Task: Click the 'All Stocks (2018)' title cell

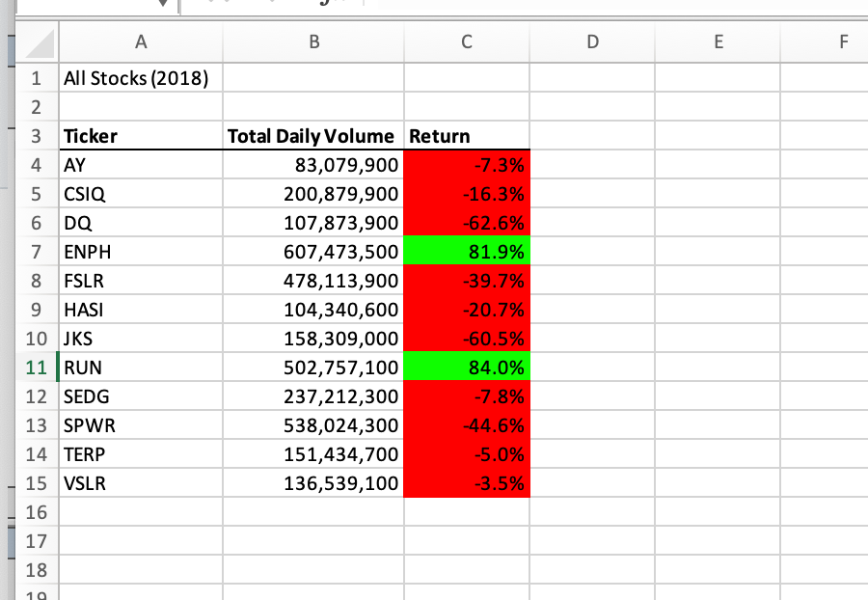Action: [141, 78]
